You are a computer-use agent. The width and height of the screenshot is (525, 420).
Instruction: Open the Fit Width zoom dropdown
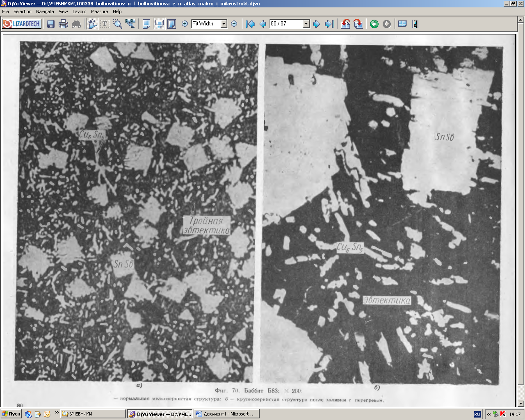coord(224,24)
